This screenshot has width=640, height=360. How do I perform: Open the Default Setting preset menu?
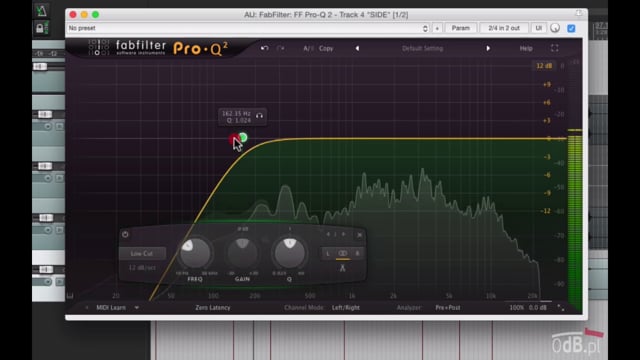[422, 48]
